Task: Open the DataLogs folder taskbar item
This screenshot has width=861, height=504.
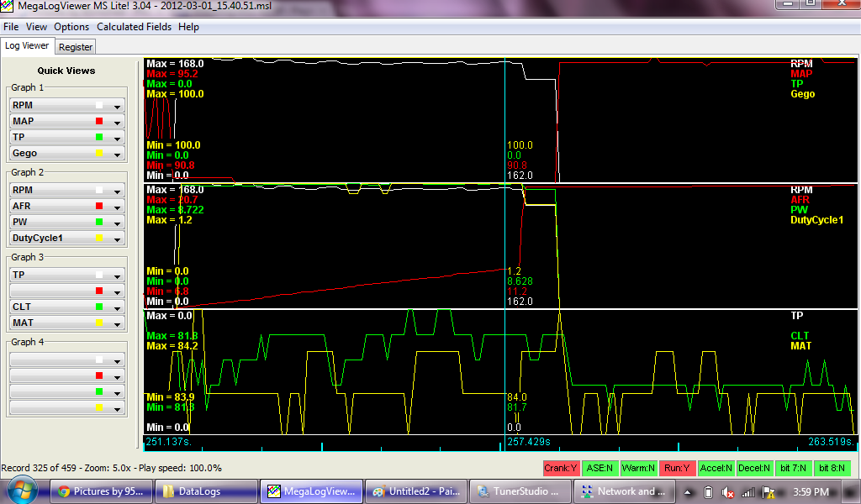Action: pyautogui.click(x=206, y=491)
